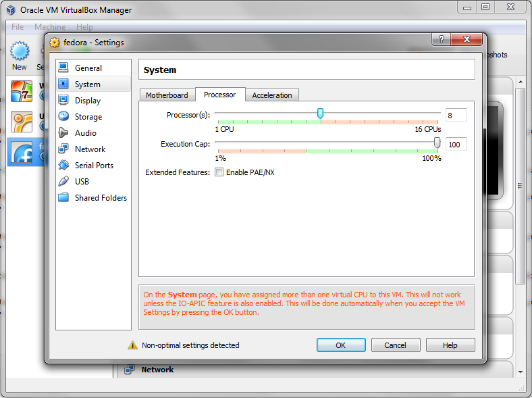Select the System chip icon
Screen dimensions: 532x398
click(x=63, y=84)
